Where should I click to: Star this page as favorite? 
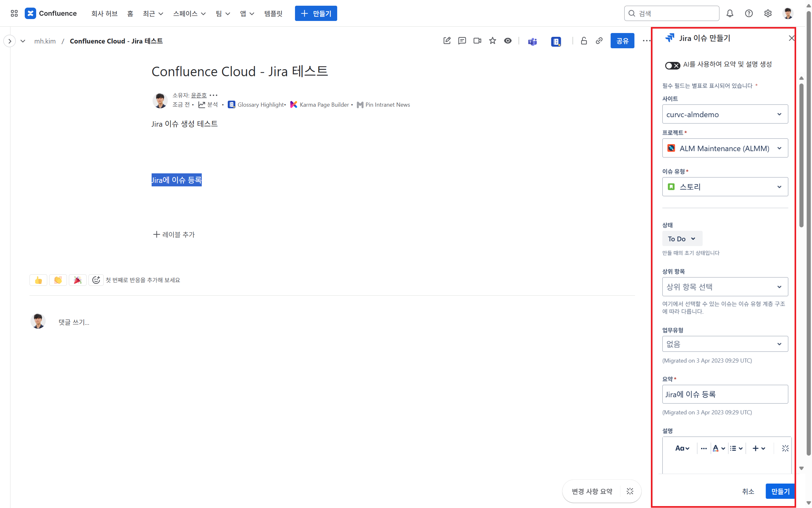pyautogui.click(x=492, y=41)
